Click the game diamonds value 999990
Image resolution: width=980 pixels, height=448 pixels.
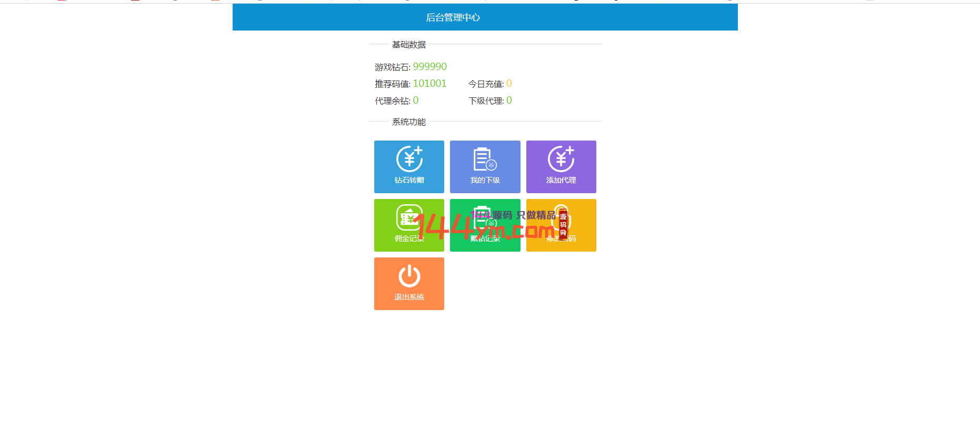429,67
